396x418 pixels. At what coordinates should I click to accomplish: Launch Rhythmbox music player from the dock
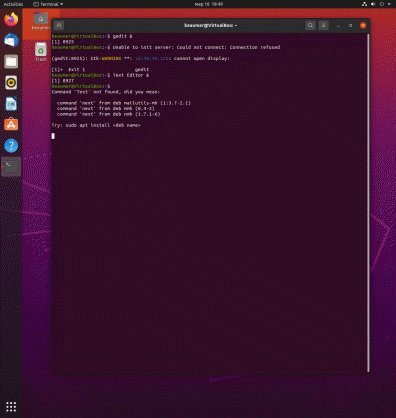click(x=11, y=83)
